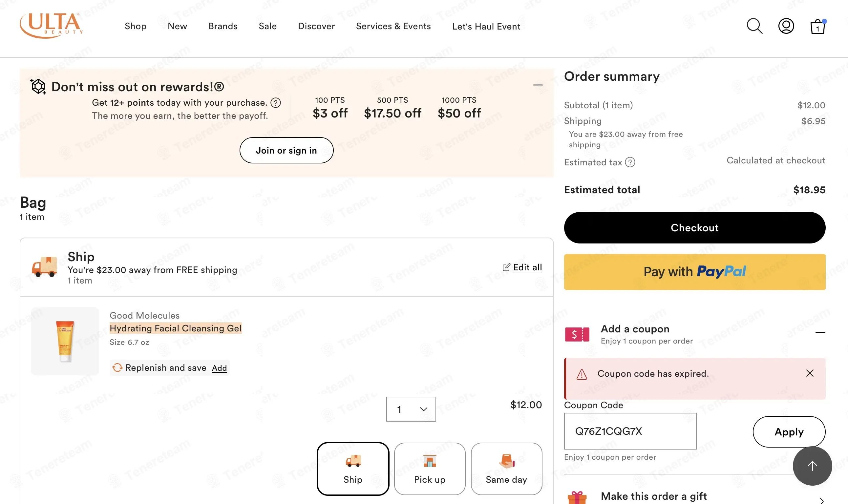The width and height of the screenshot is (848, 504).
Task: Click the Good Molecules brand name
Action: 144,316
